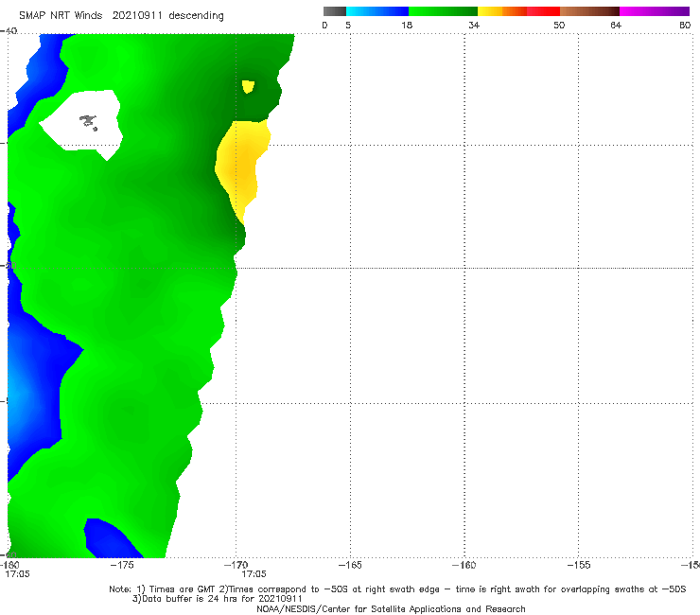Image resolution: width=700 pixels, height=615 pixels.
Task: Click the cyan-to-blue segment of the color bar
Action: [x=377, y=11]
